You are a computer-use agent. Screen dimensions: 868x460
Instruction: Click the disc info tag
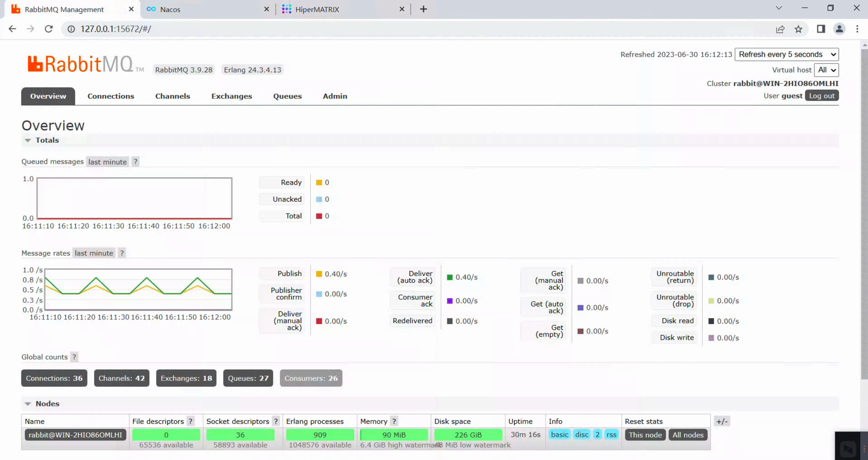point(582,434)
